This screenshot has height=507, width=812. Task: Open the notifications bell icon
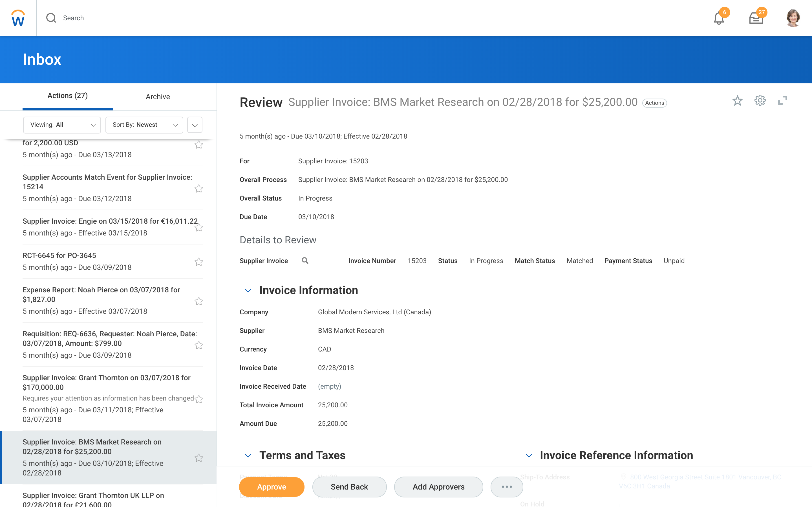point(719,18)
